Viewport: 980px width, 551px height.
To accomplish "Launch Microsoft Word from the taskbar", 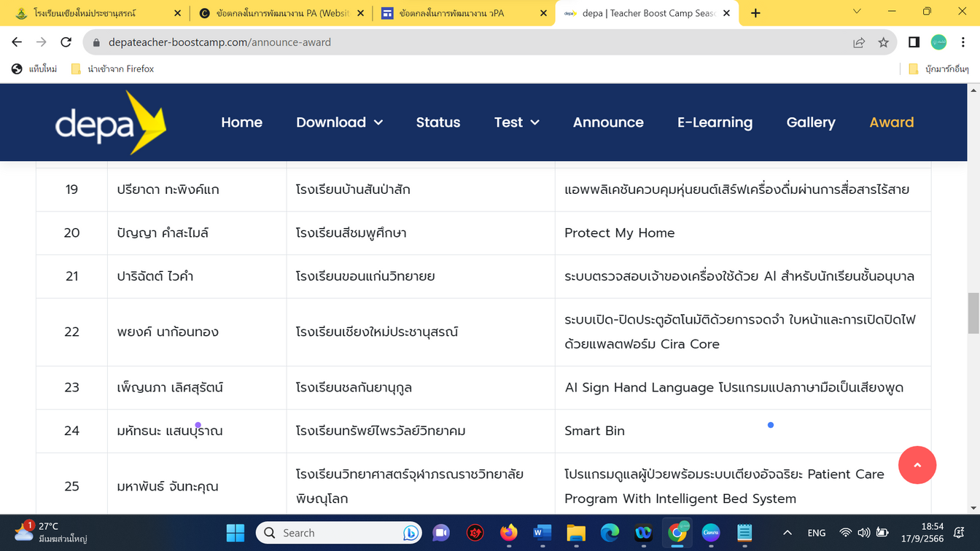I will (542, 533).
